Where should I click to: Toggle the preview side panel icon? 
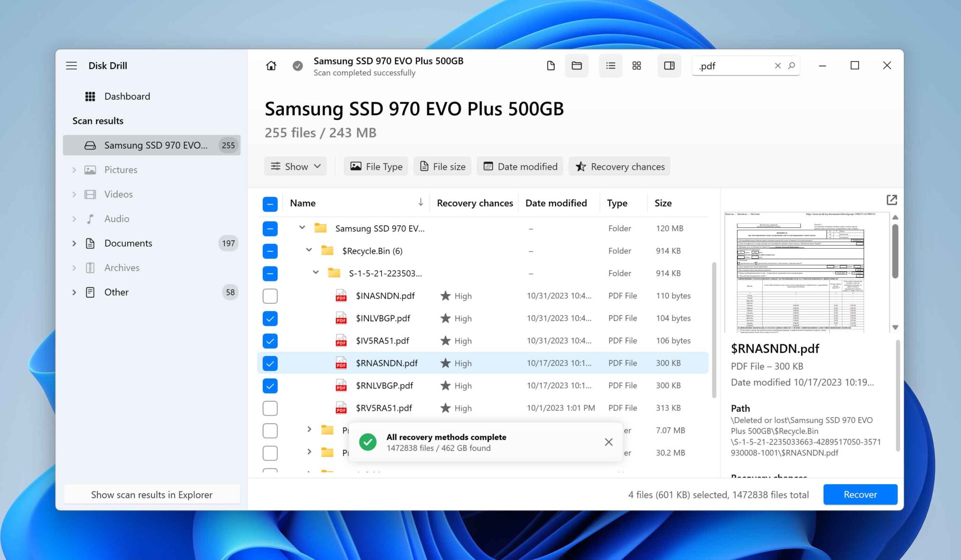point(669,66)
